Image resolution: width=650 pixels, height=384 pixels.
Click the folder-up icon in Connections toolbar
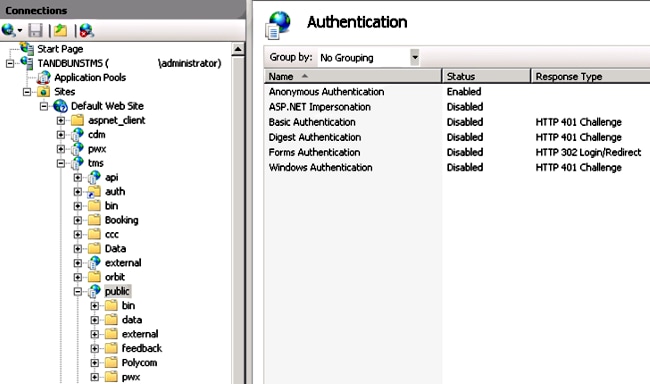(x=61, y=30)
